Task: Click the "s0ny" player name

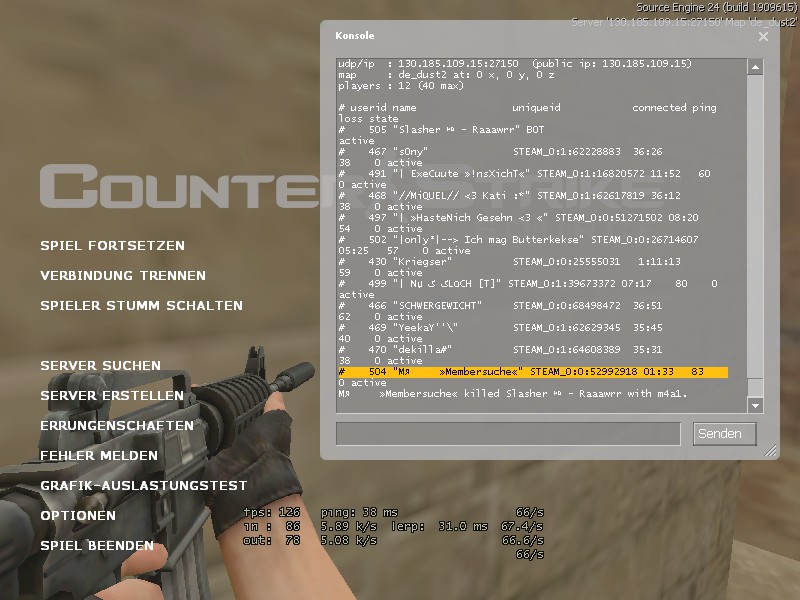Action: (411, 152)
